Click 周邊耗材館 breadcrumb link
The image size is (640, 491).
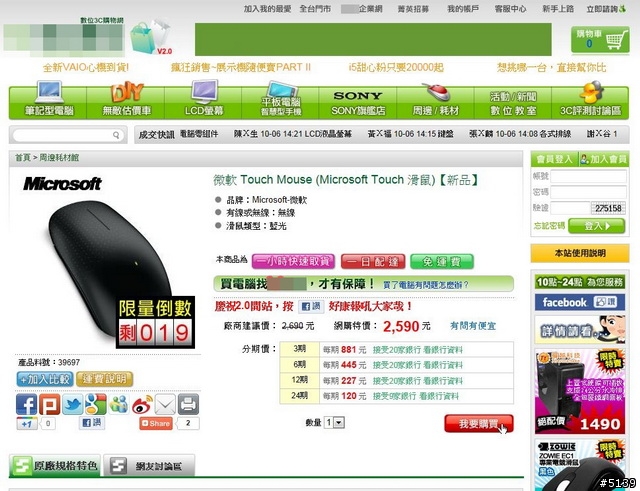(x=59, y=158)
